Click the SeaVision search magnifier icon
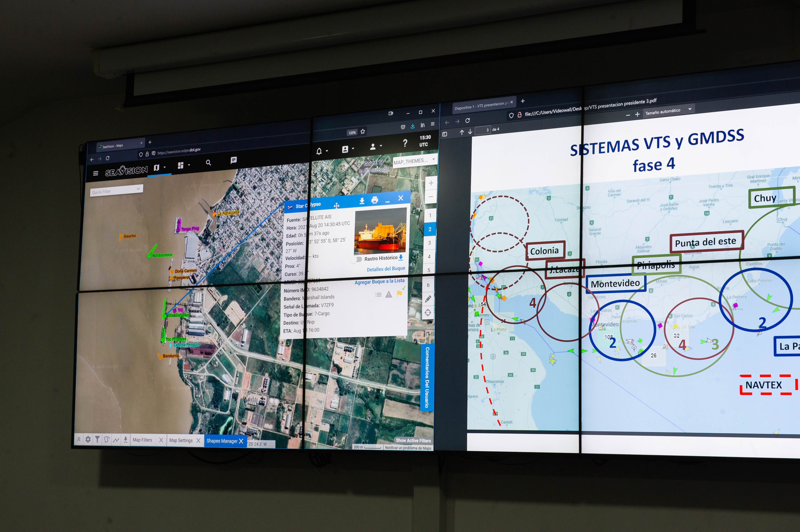Screen dimensions: 800x532 [x=208, y=163]
